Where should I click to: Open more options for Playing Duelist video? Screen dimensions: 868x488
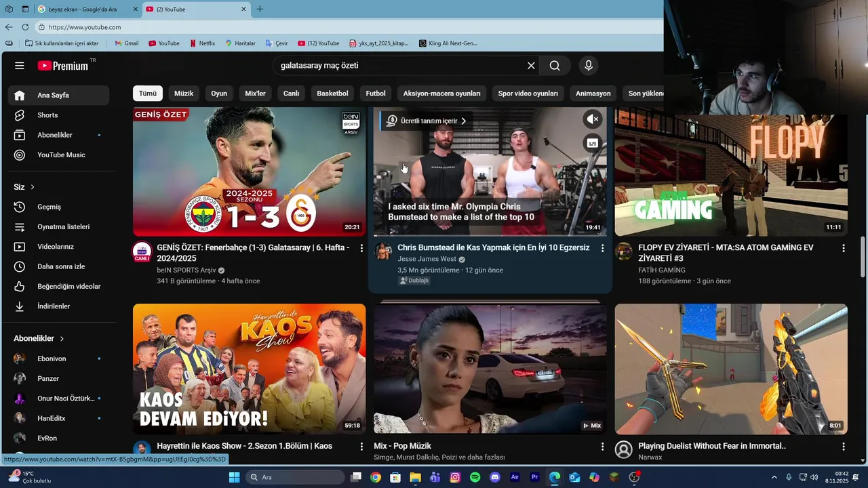pos(844,447)
